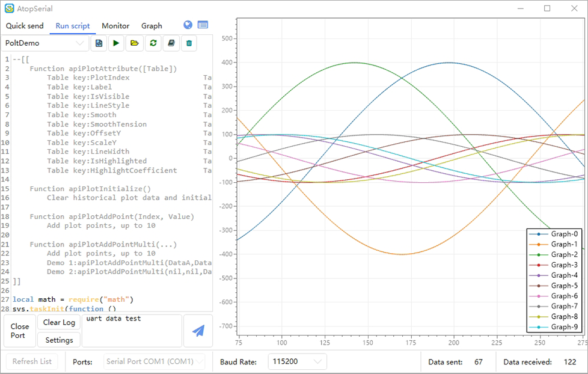The height and width of the screenshot is (374, 588).
Task: Switch to the Quick send tab
Action: pyautogui.click(x=25, y=26)
